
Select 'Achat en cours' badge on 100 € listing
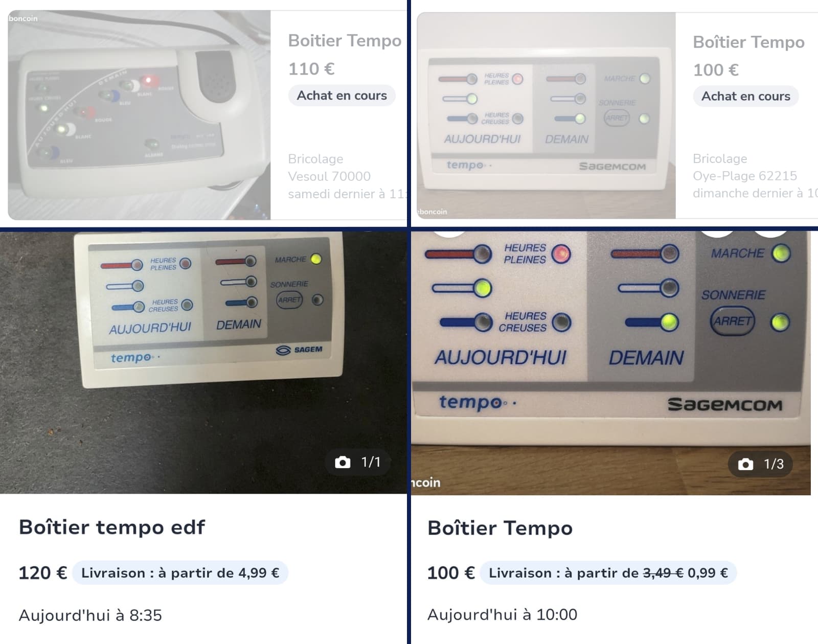tap(746, 96)
